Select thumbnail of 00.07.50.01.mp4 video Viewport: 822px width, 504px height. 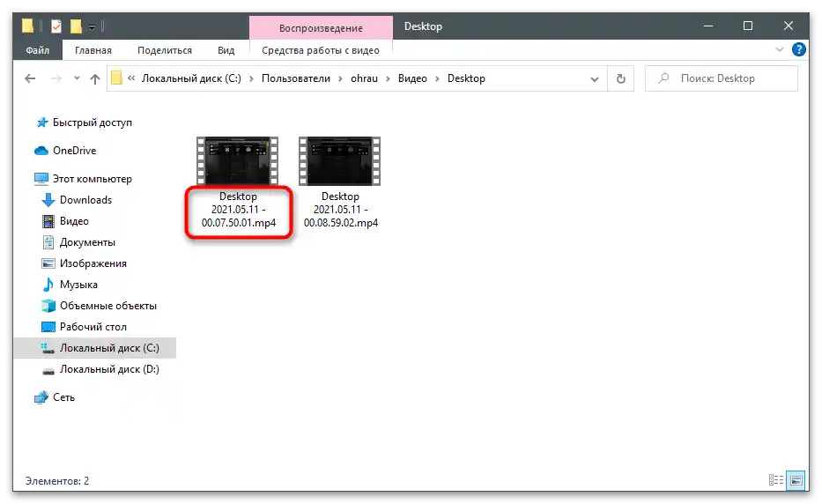pos(238,161)
